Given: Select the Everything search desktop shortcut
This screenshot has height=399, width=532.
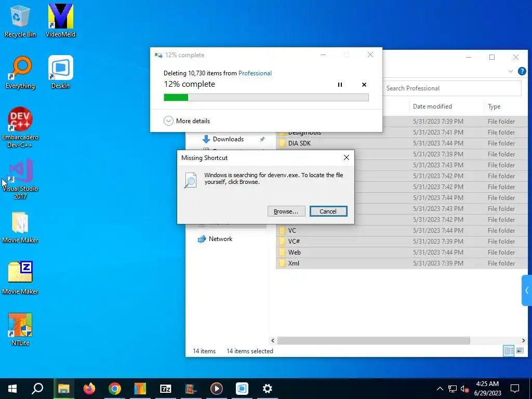Looking at the screenshot, I should coord(20,72).
